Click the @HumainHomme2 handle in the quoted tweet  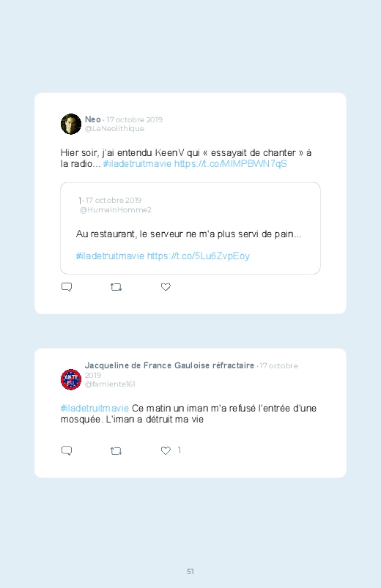coord(115,210)
